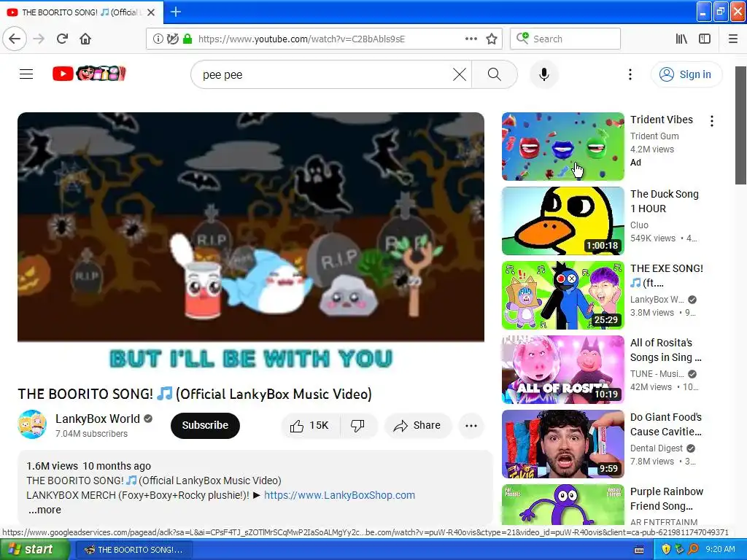Open the Firefox hamburger menu
This screenshot has width=747, height=560.
[733, 39]
